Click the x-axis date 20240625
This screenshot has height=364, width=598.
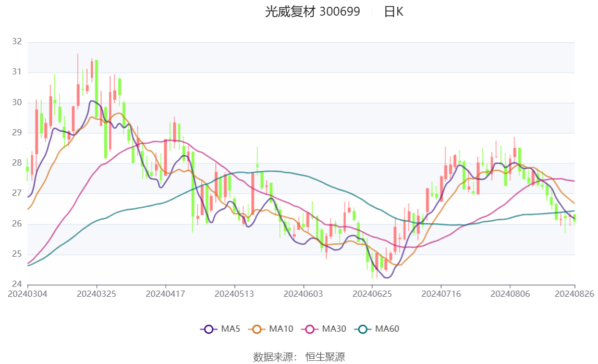click(x=372, y=294)
